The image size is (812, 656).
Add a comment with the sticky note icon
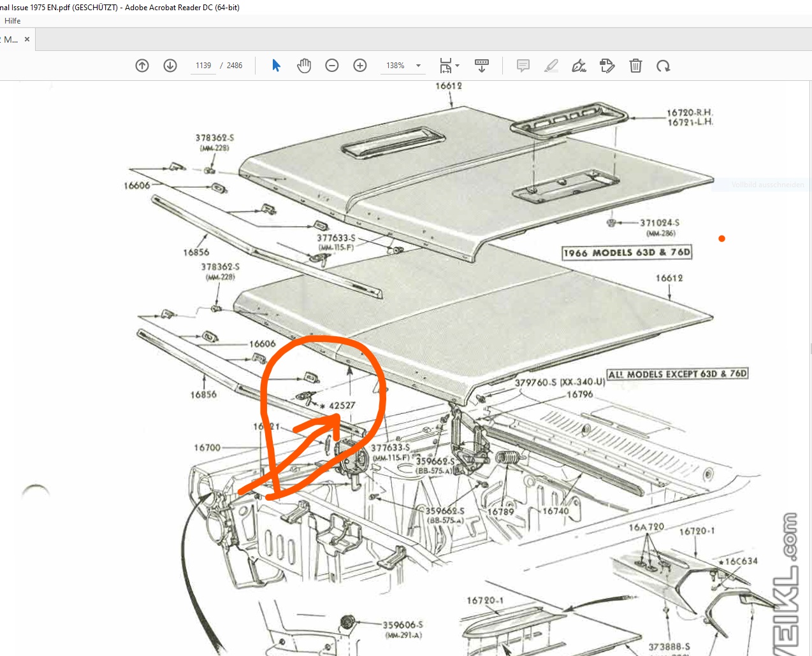[x=523, y=66]
